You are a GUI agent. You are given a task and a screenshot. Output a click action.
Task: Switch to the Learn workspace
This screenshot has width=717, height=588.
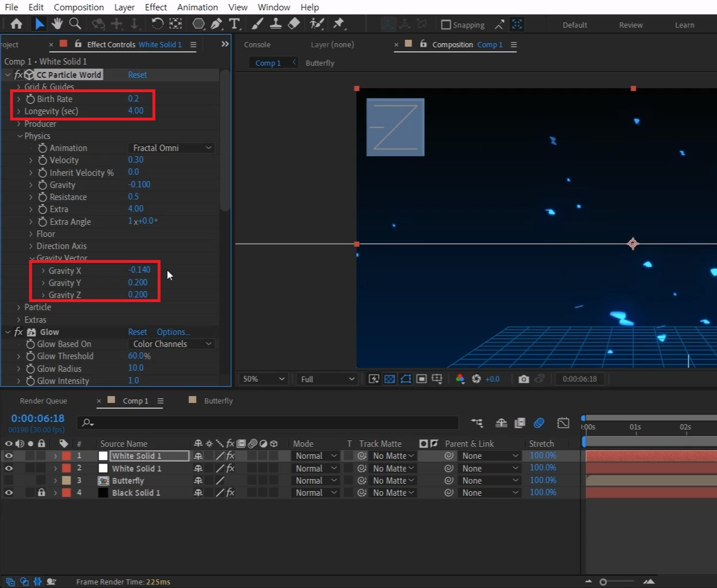(685, 25)
